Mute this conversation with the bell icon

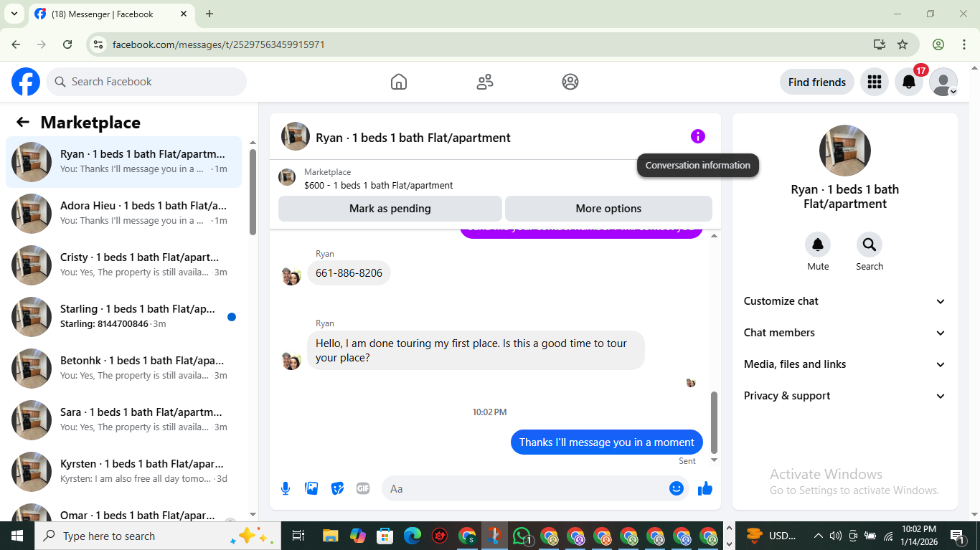click(x=818, y=245)
